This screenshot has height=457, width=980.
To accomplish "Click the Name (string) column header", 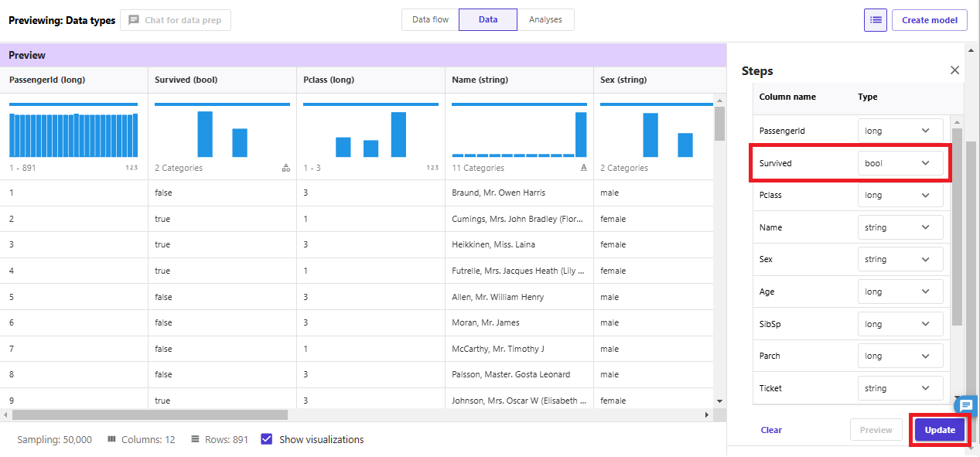I will [520, 80].
